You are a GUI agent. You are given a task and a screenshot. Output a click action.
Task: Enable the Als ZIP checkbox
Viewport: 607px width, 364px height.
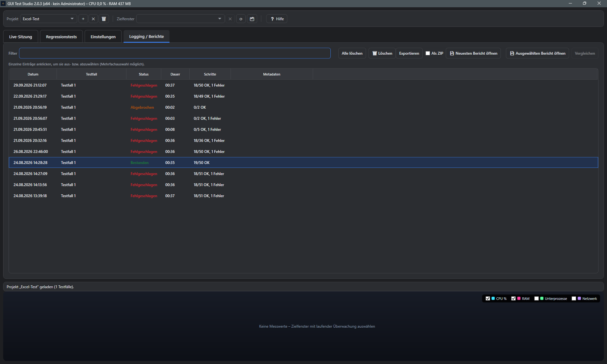(x=428, y=53)
